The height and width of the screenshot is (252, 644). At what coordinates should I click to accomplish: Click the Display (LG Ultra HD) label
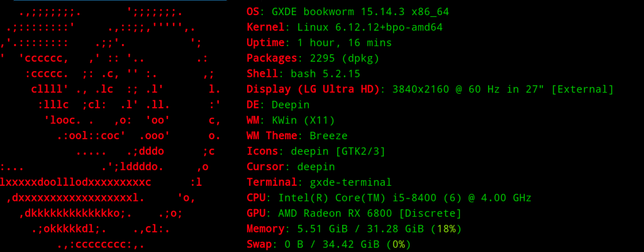point(313,89)
